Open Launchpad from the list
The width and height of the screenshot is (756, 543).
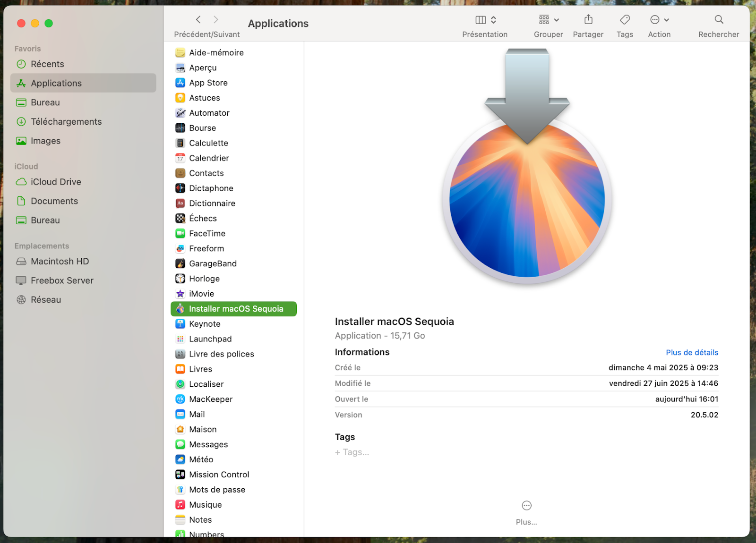click(x=210, y=339)
